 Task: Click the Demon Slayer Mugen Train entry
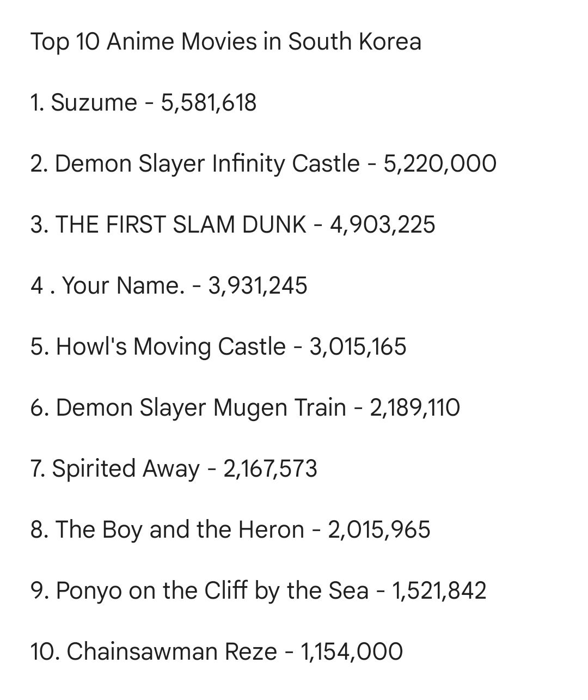tap(246, 408)
